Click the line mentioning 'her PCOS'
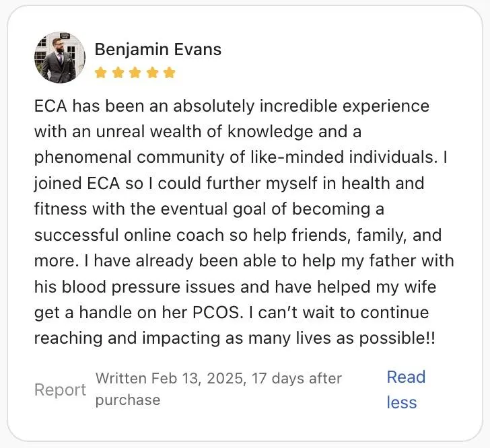Image resolution: width=490 pixels, height=448 pixels. 232,312
